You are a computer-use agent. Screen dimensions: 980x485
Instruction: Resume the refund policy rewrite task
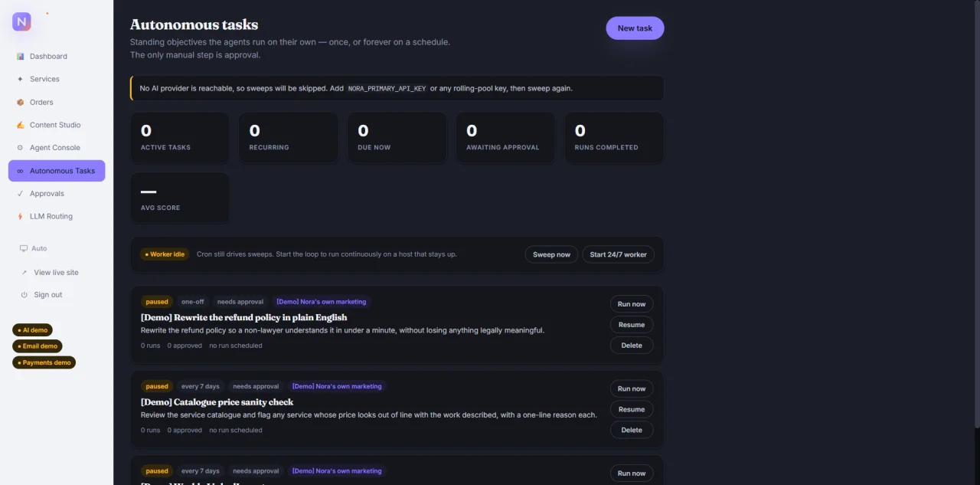click(632, 325)
